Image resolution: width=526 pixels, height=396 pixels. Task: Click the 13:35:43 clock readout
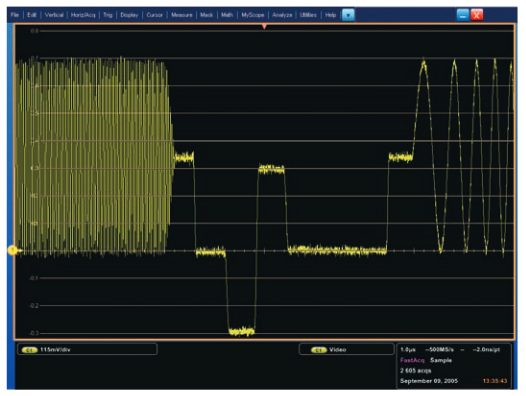(x=495, y=381)
